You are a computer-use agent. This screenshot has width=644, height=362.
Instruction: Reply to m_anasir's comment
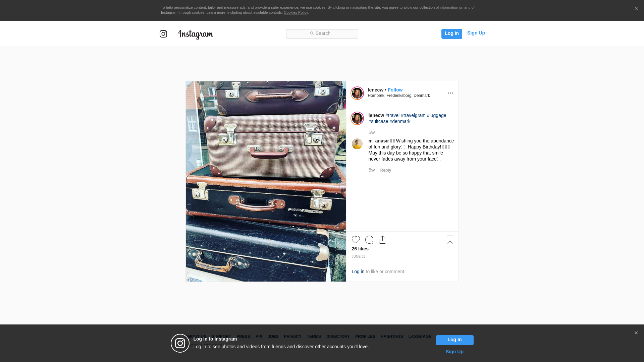point(386,170)
